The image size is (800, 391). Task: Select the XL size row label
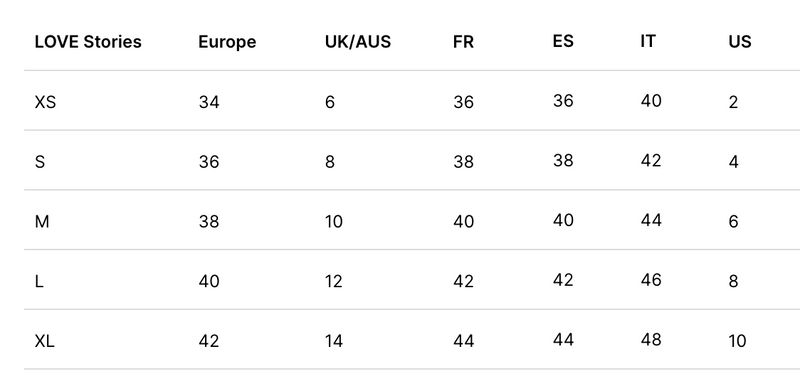point(44,341)
